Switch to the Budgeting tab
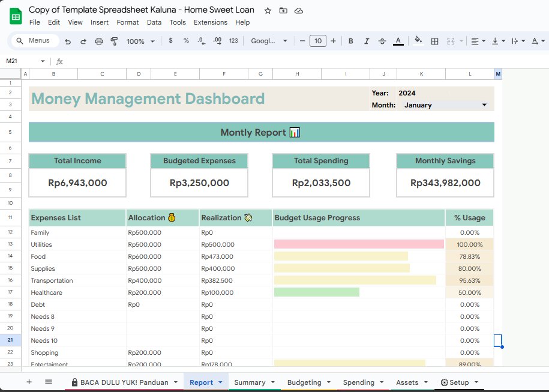Image resolution: width=549 pixels, height=392 pixels. pyautogui.click(x=304, y=382)
